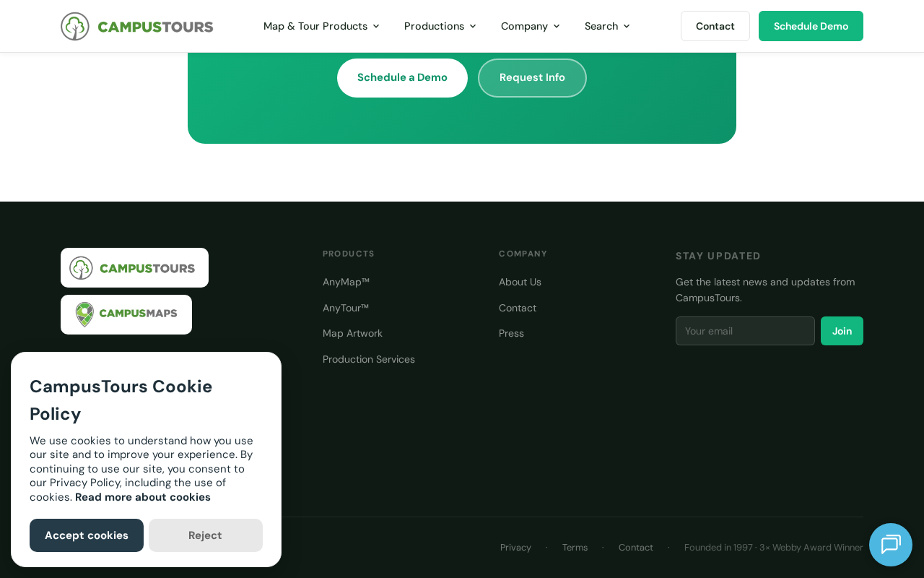Viewport: 924px width, 578px height.
Task: Reject cookies in the cookie popup
Action: point(206,535)
